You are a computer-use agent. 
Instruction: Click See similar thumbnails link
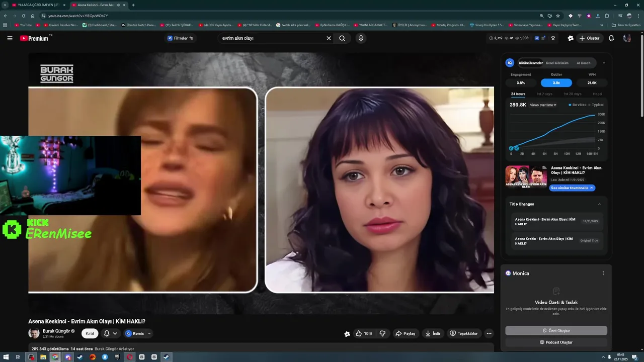573,188
